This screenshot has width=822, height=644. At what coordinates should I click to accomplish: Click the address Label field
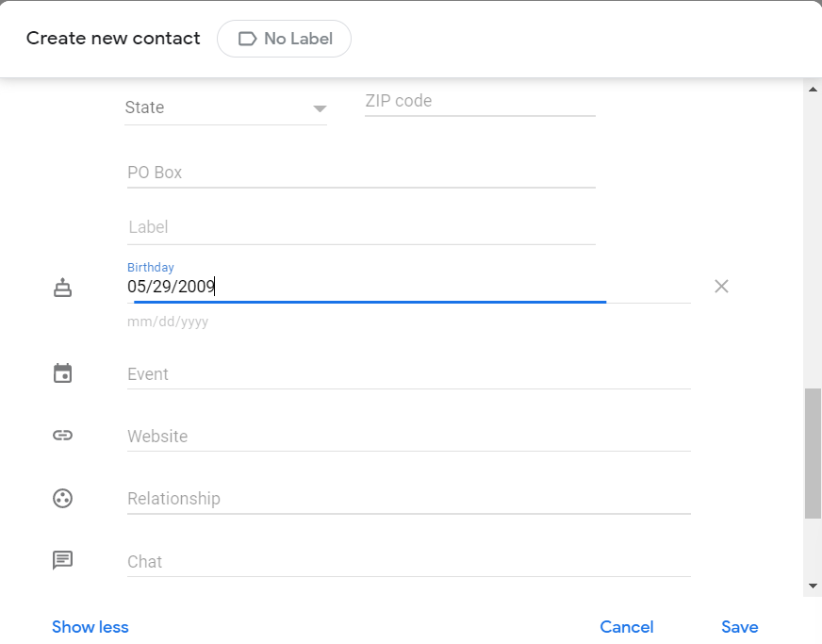pyautogui.click(x=361, y=227)
